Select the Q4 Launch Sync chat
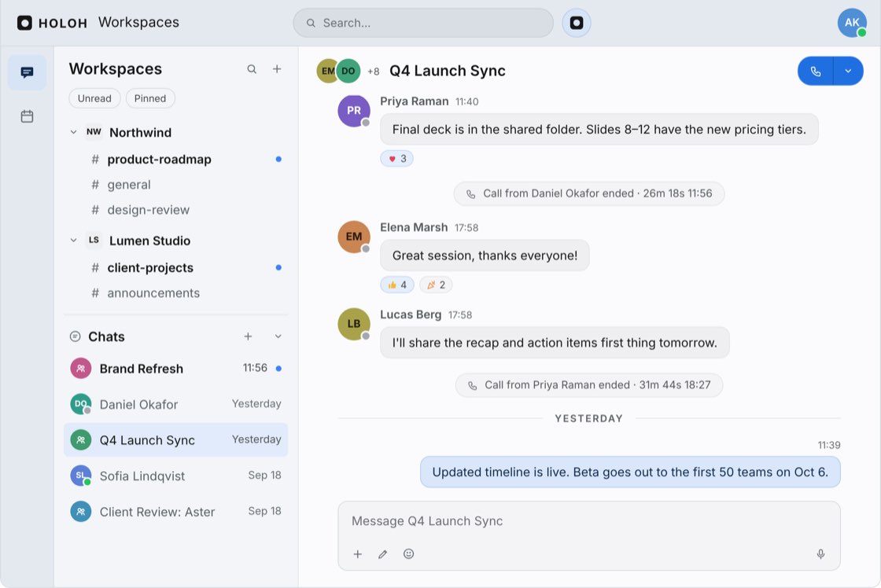Viewport: 881px width, 588px height. click(x=176, y=439)
